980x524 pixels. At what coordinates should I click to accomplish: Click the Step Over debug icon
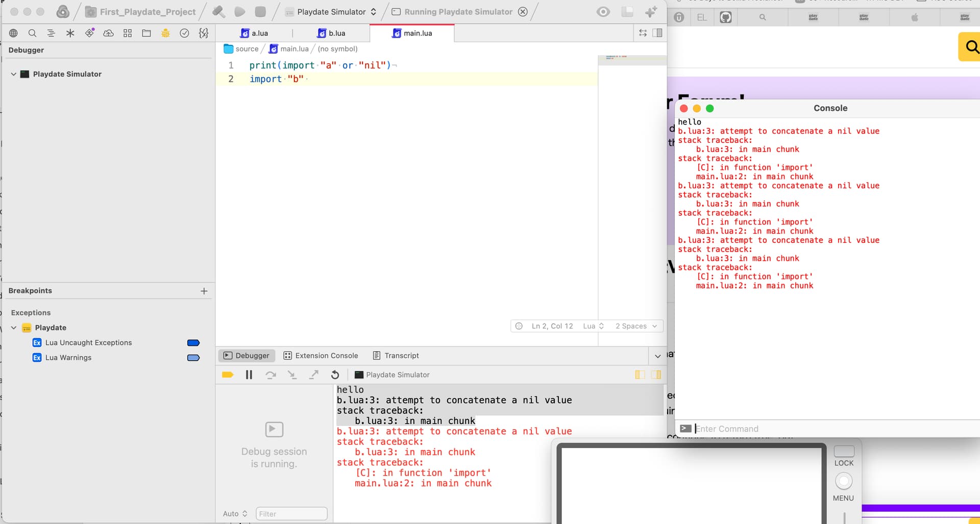(271, 375)
